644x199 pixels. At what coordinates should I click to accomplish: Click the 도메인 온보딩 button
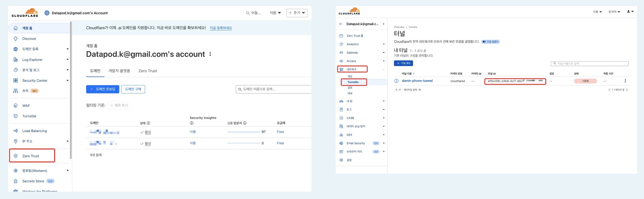click(103, 89)
